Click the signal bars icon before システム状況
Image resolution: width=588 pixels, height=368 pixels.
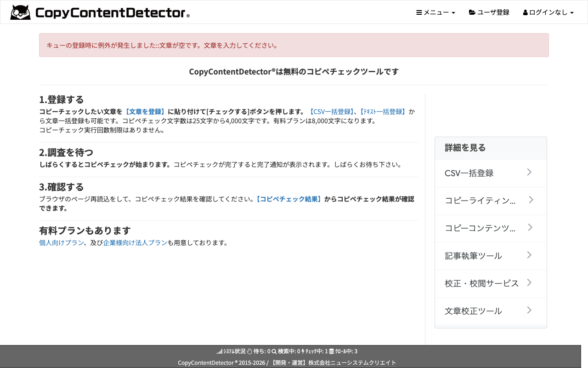(x=219, y=351)
